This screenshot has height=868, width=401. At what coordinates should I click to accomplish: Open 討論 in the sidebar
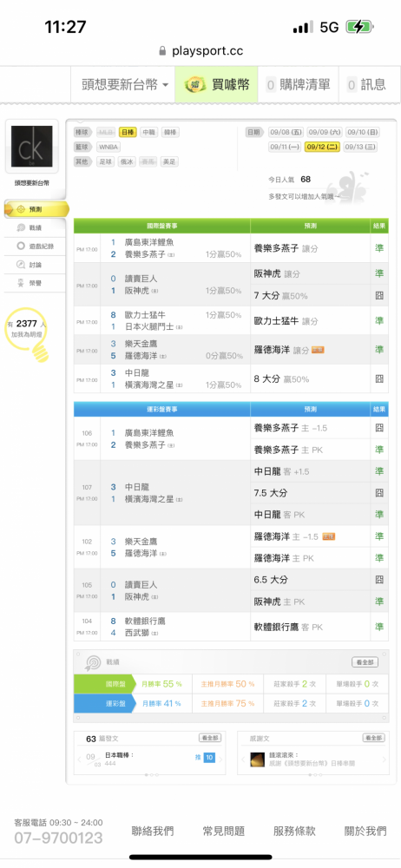coord(35,265)
